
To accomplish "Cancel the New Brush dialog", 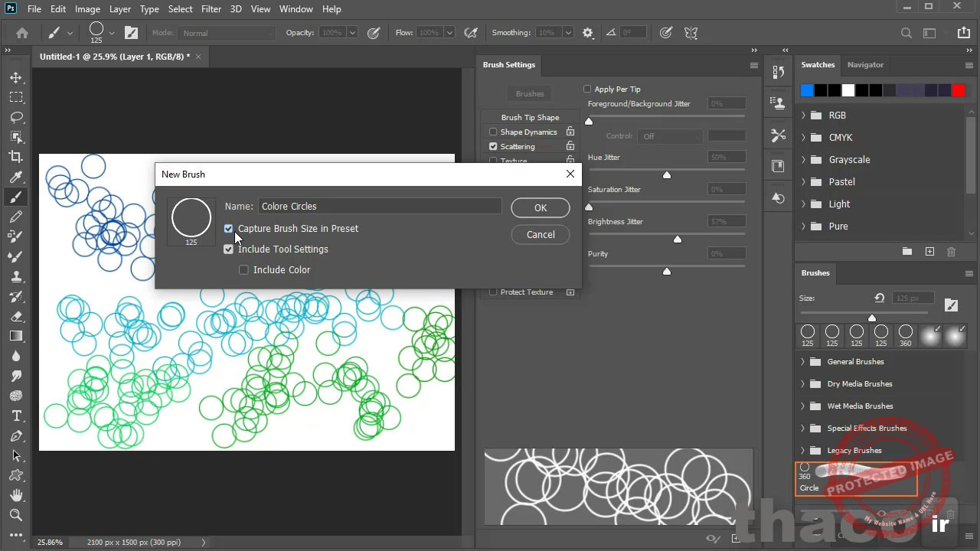I will [x=541, y=235].
